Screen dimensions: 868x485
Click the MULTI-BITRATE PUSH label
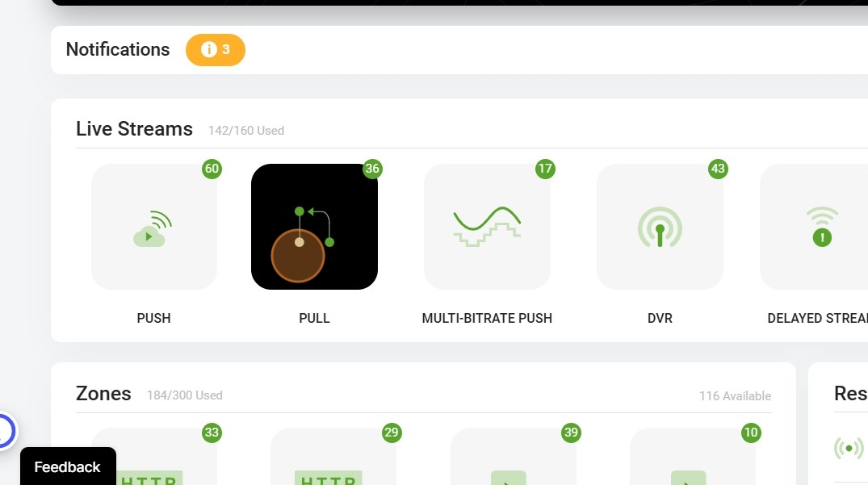tap(487, 319)
